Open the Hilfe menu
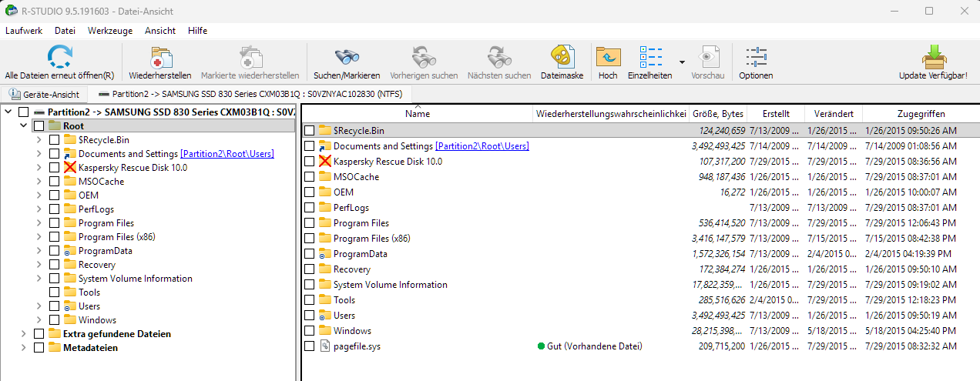Image resolution: width=980 pixels, height=381 pixels. [x=197, y=31]
